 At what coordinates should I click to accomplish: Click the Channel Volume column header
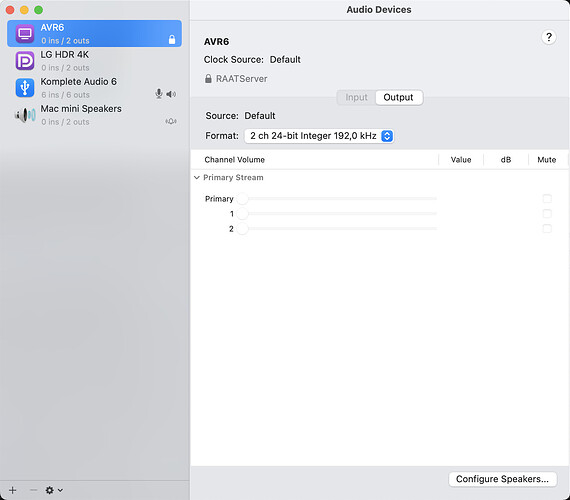[234, 160]
